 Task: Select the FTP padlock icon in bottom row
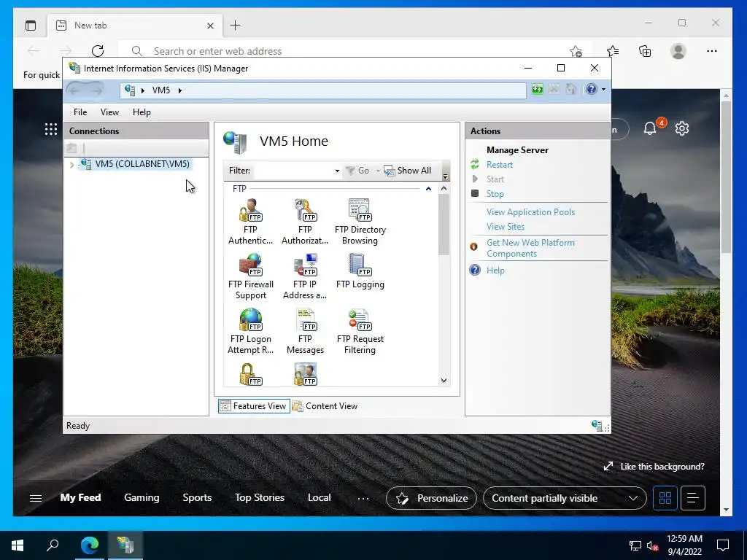pyautogui.click(x=250, y=374)
